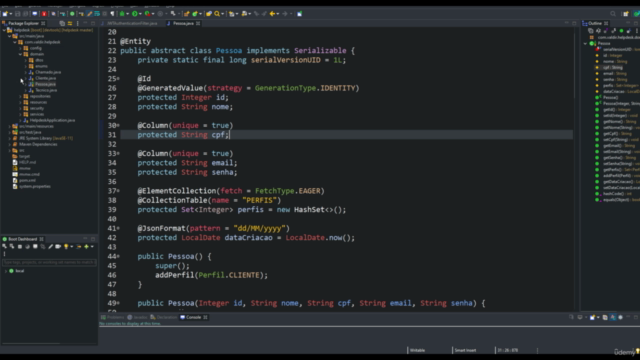Click the New file wizard toolbar icon
This screenshot has height=360, width=640.
tap(5, 14)
